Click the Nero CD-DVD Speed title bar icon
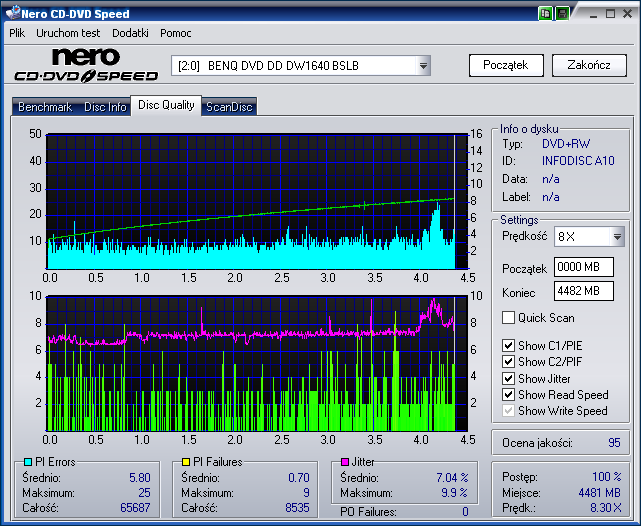This screenshot has height=526, width=641. (13, 13)
